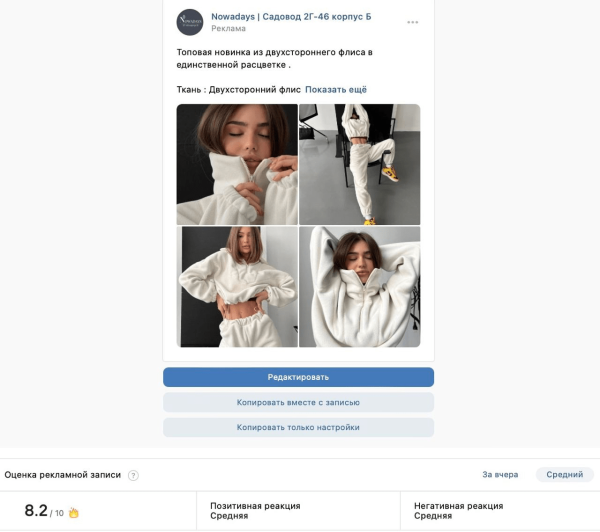The image size is (600, 532).
Task: Click the question mark help icon
Action: [133, 475]
